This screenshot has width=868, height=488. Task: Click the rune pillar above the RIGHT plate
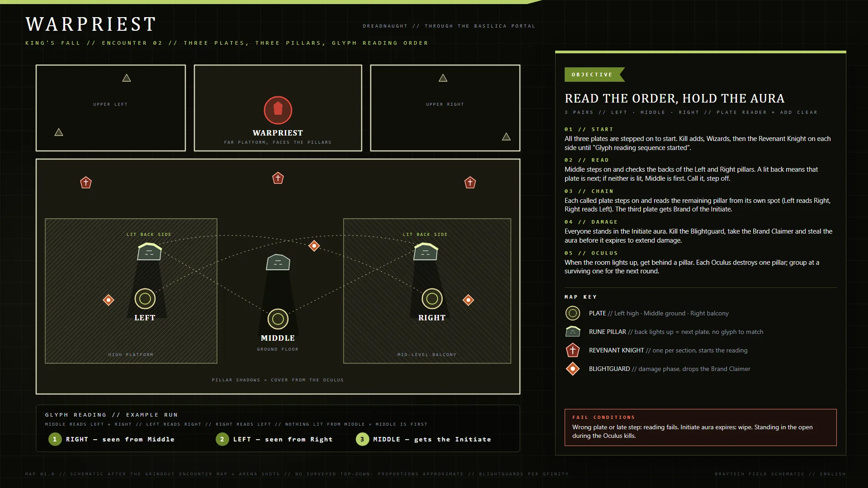[x=425, y=252]
